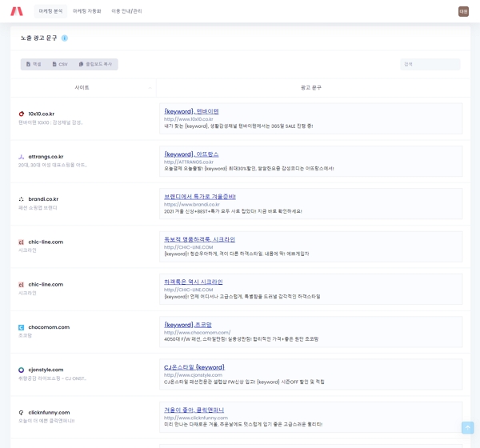
Task: Select the brandi.co.kr site name
Action: (x=43, y=199)
